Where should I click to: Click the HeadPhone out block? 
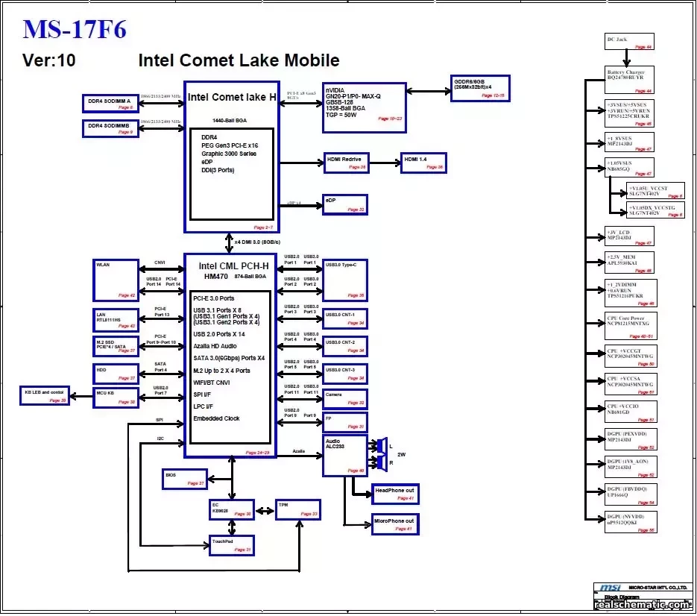395,494
